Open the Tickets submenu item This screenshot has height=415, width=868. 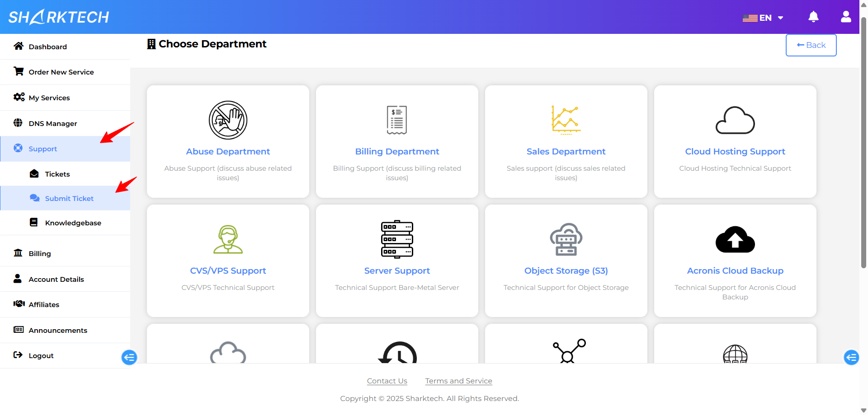[65, 174]
